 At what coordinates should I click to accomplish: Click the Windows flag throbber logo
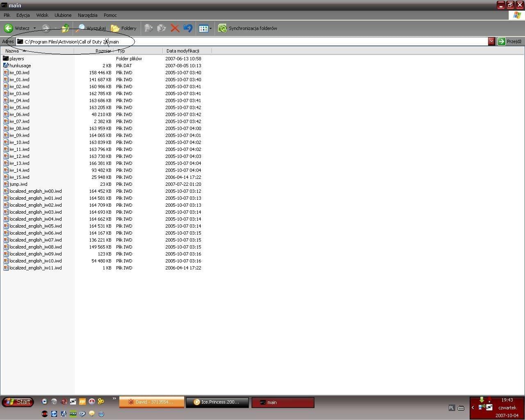[x=517, y=15]
